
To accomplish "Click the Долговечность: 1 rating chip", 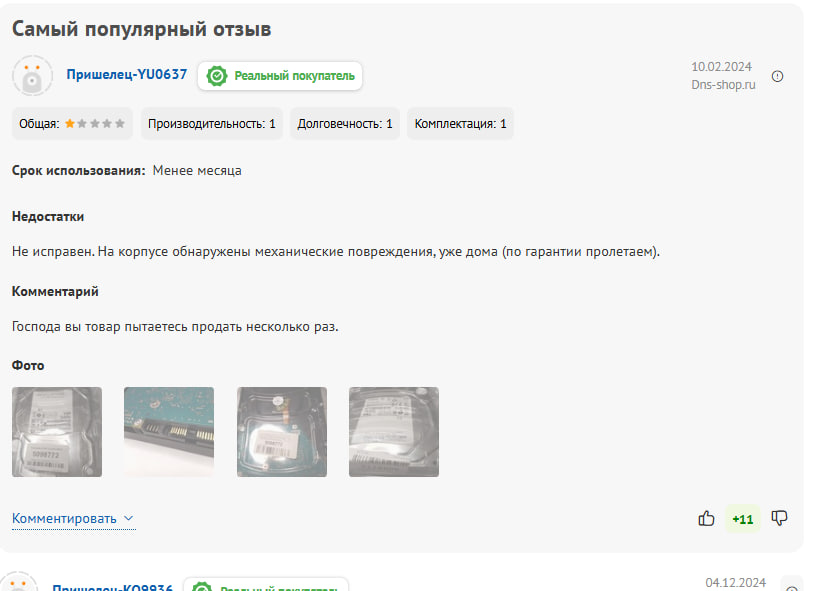I will click(x=345, y=124).
